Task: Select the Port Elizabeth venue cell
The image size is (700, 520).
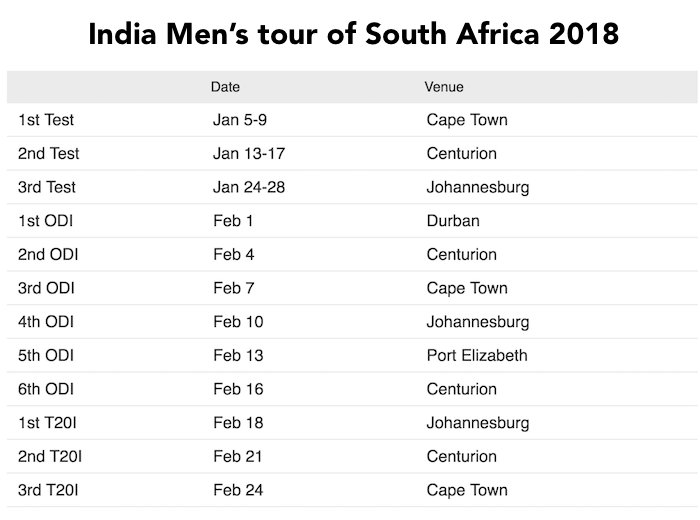Action: pos(476,355)
